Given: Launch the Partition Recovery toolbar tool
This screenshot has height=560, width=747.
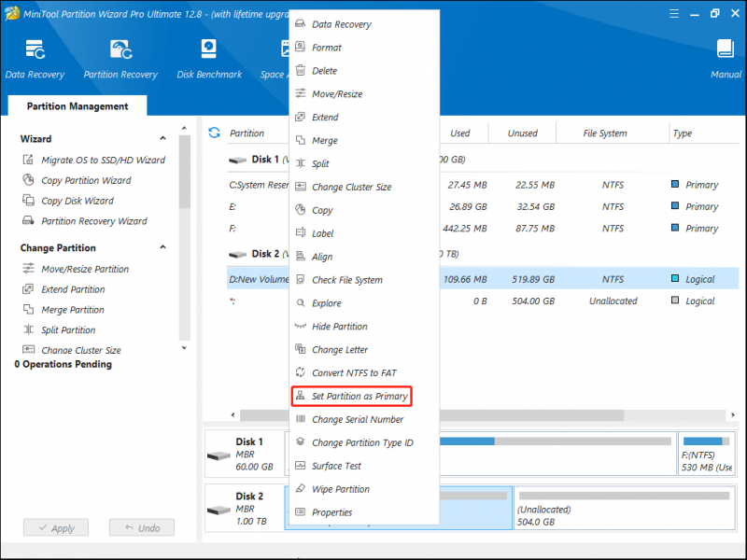Looking at the screenshot, I should click(120, 59).
